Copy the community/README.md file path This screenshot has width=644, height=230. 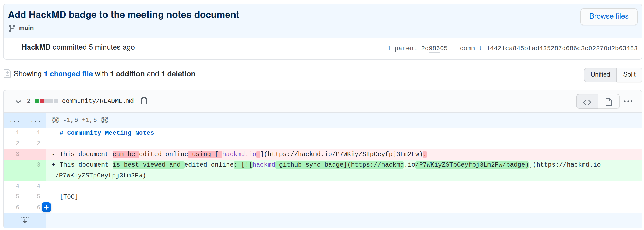[x=144, y=101]
